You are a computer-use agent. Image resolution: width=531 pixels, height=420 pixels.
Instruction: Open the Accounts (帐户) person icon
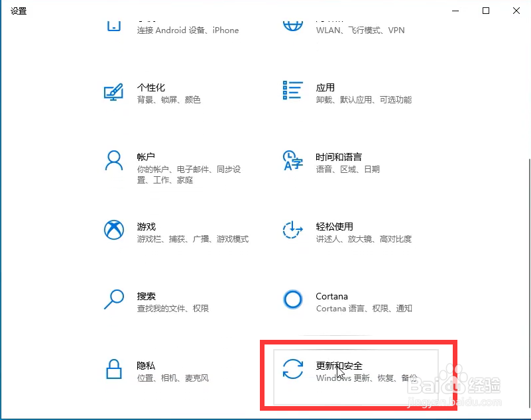click(114, 161)
